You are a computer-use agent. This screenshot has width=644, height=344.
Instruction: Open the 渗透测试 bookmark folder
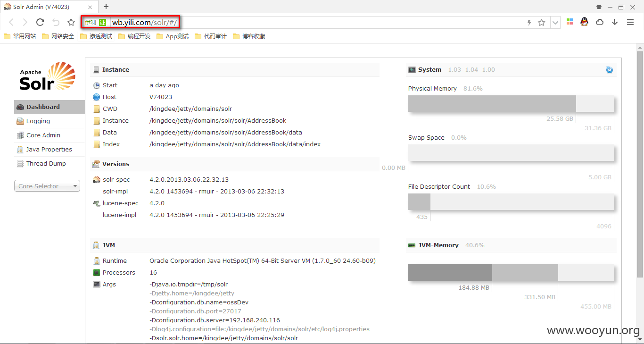pyautogui.click(x=96, y=36)
